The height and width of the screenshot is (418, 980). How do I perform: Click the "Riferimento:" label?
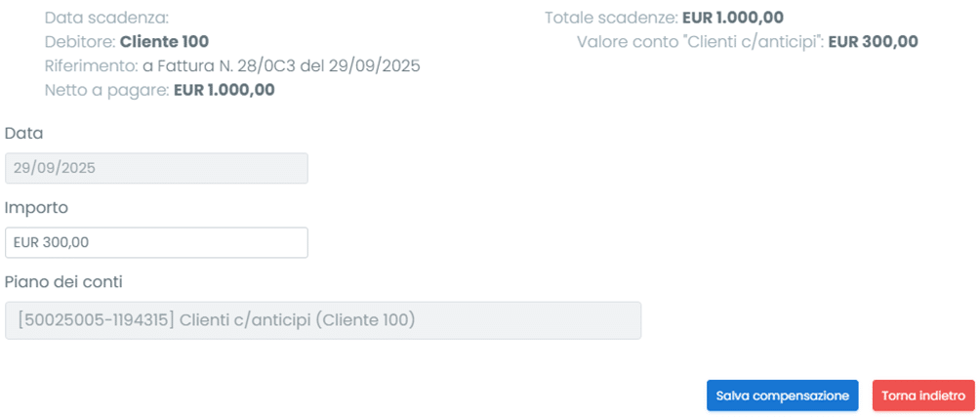point(91,66)
